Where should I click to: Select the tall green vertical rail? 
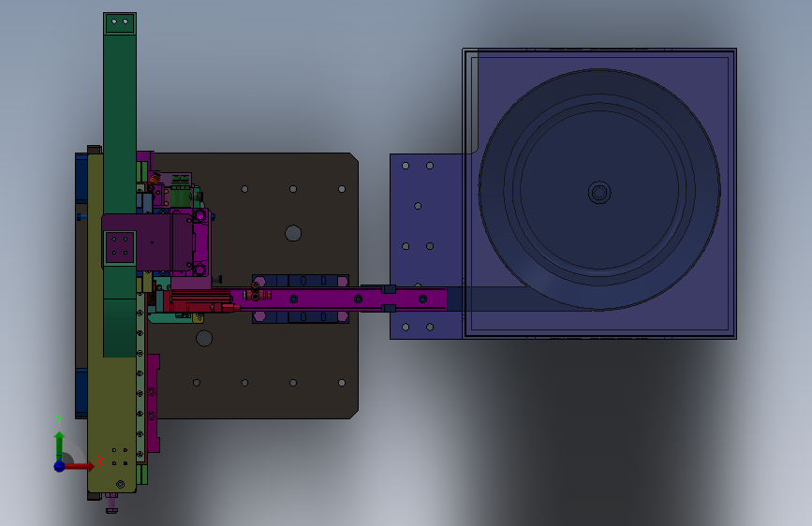coord(120,124)
